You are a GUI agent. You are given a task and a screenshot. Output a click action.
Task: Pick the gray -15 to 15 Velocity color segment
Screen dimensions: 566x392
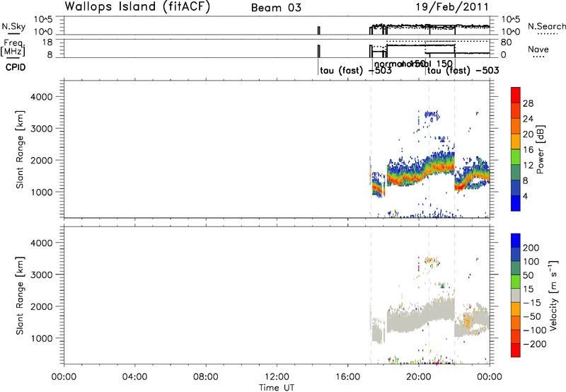(516, 296)
